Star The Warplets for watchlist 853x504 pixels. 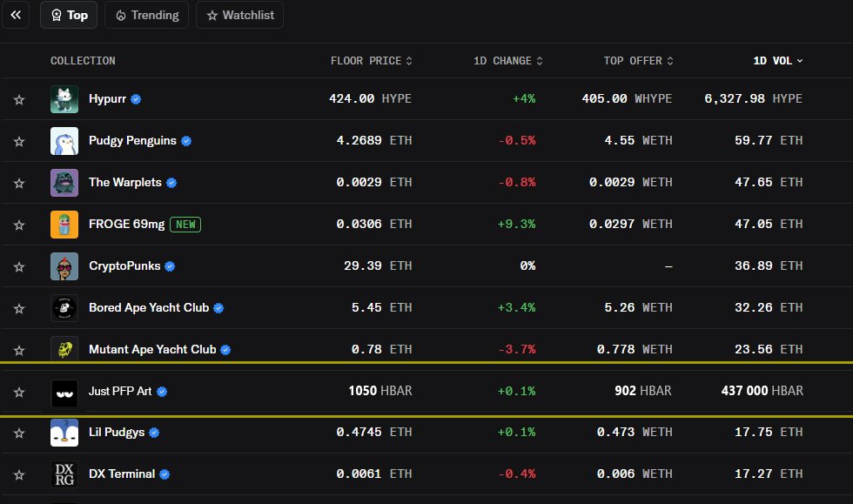coord(19,184)
